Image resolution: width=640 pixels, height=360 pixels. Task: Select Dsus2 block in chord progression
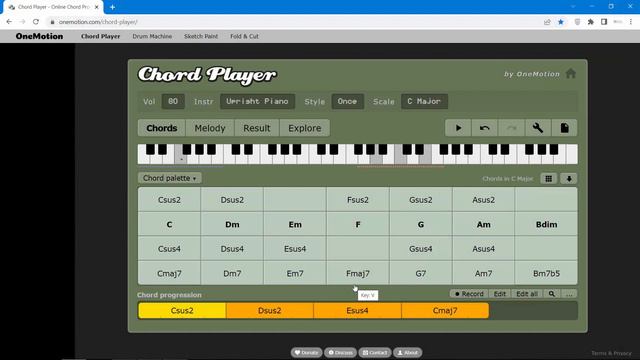[x=270, y=311]
